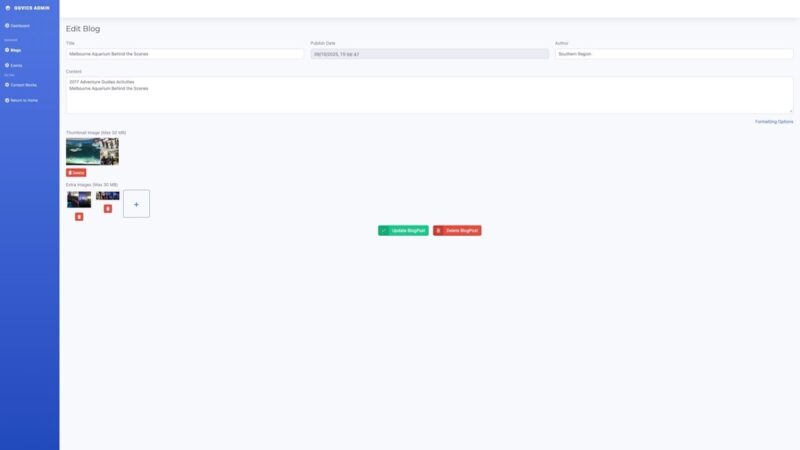
Task: Click the Title input field
Action: click(185, 54)
